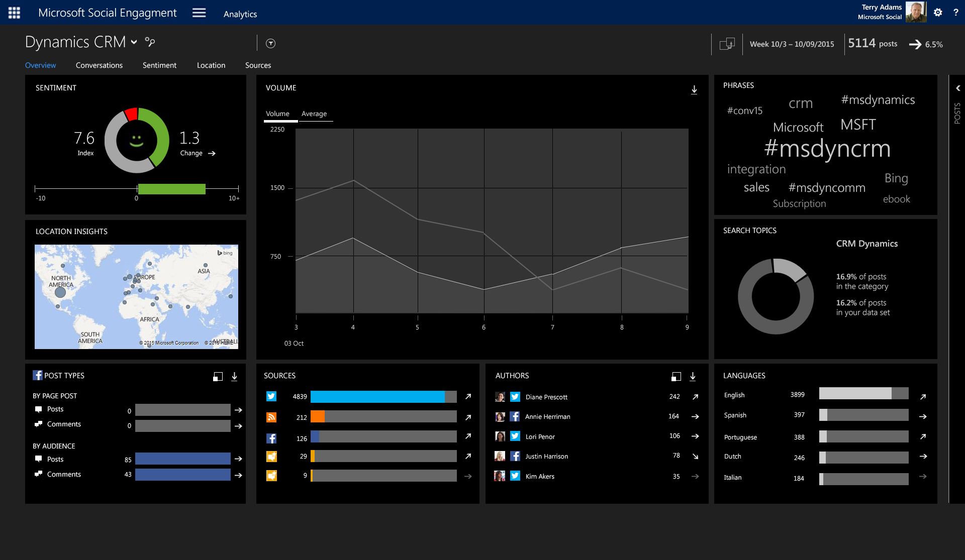Select the Volume chart tab
The width and height of the screenshot is (965, 560).
277,114
